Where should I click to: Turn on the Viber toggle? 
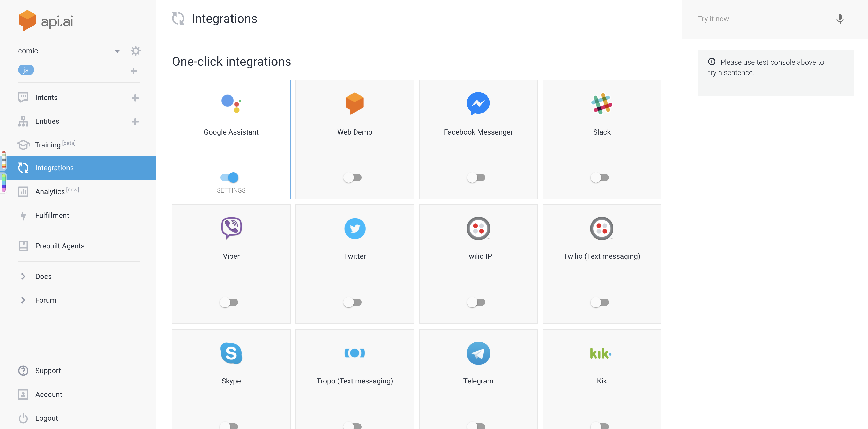[229, 302]
